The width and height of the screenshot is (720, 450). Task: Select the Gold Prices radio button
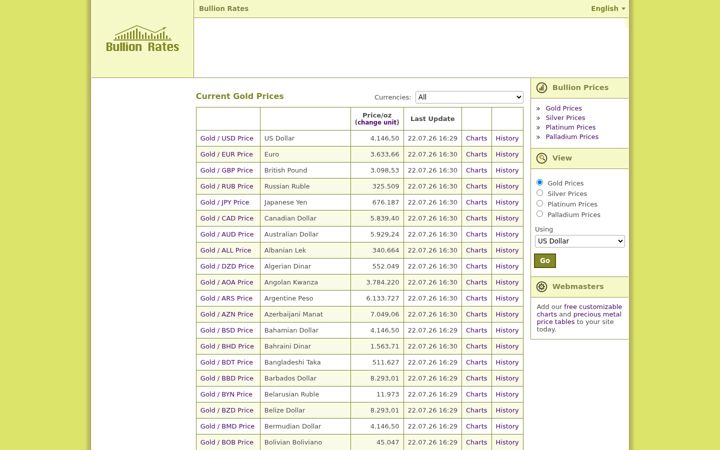point(540,183)
